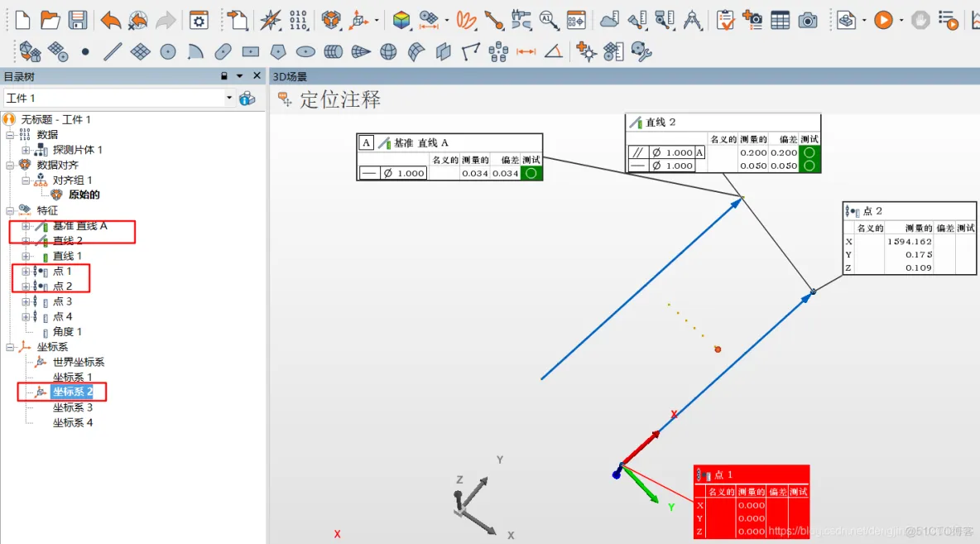The image size is (980, 544).
Task: Click the cloud with ruler scan icon
Action: (x=609, y=20)
